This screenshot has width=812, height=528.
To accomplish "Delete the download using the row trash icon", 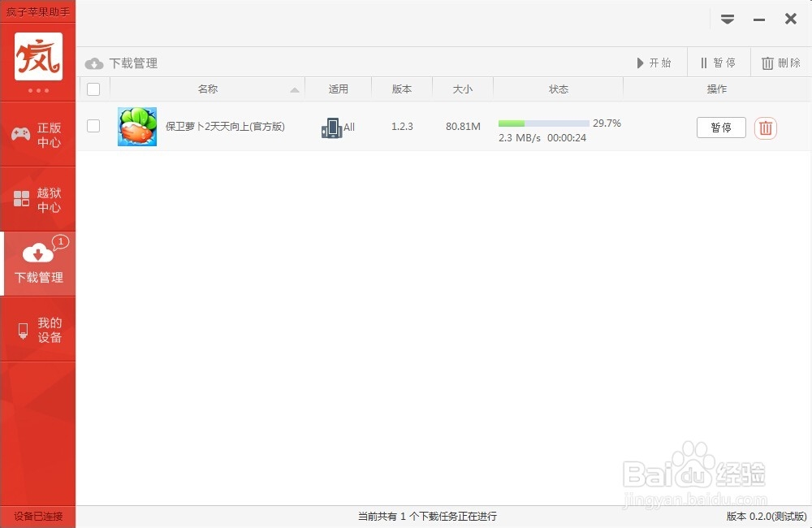I will point(764,128).
